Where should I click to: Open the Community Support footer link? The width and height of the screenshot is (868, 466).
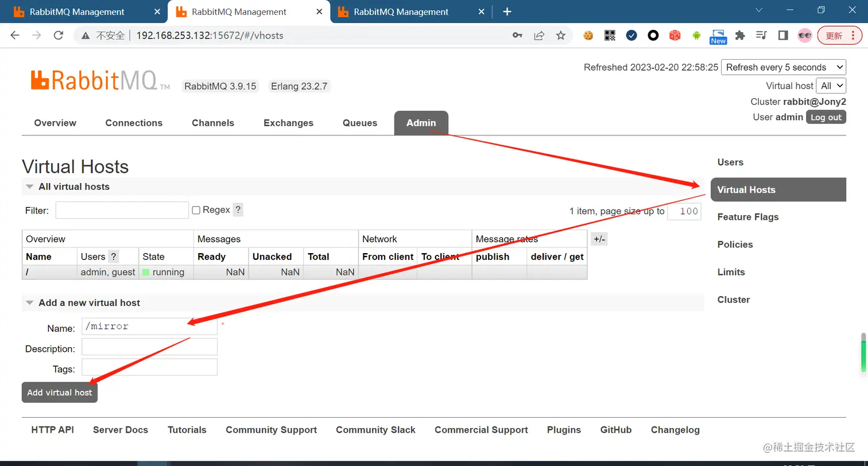coord(272,430)
